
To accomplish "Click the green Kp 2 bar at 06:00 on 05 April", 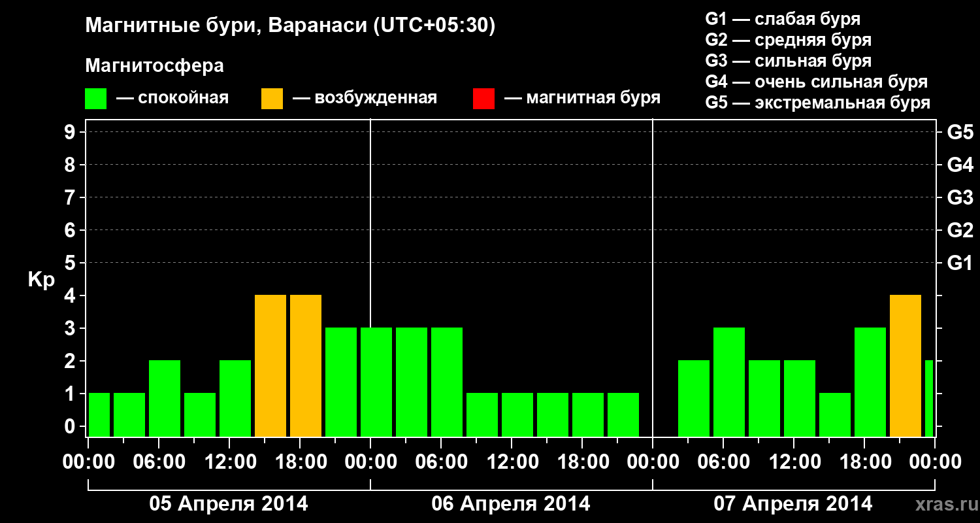I will coord(165,398).
